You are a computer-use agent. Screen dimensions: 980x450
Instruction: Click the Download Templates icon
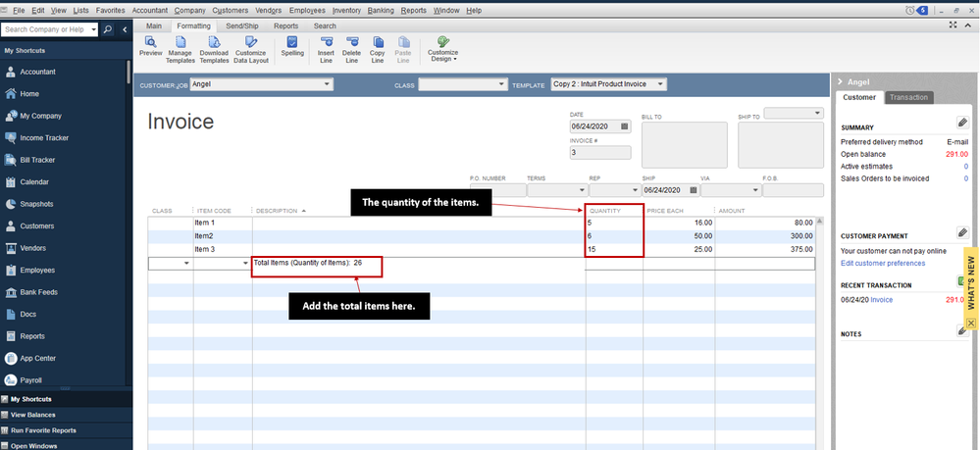pyautogui.click(x=214, y=50)
